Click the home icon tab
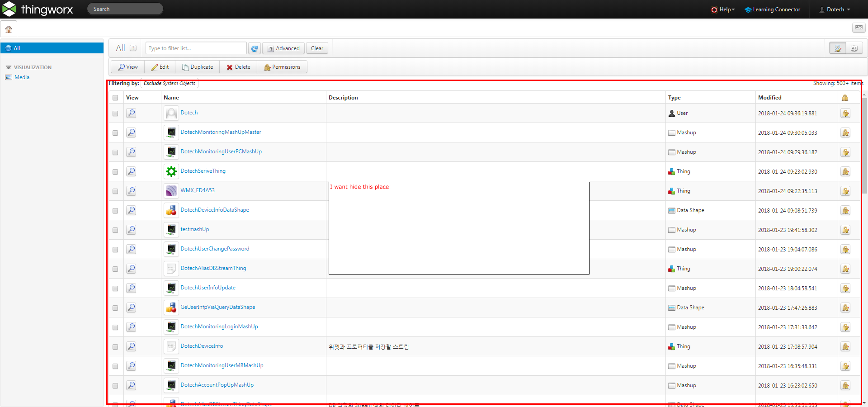Image resolution: width=868 pixels, height=407 pixels. (x=9, y=29)
